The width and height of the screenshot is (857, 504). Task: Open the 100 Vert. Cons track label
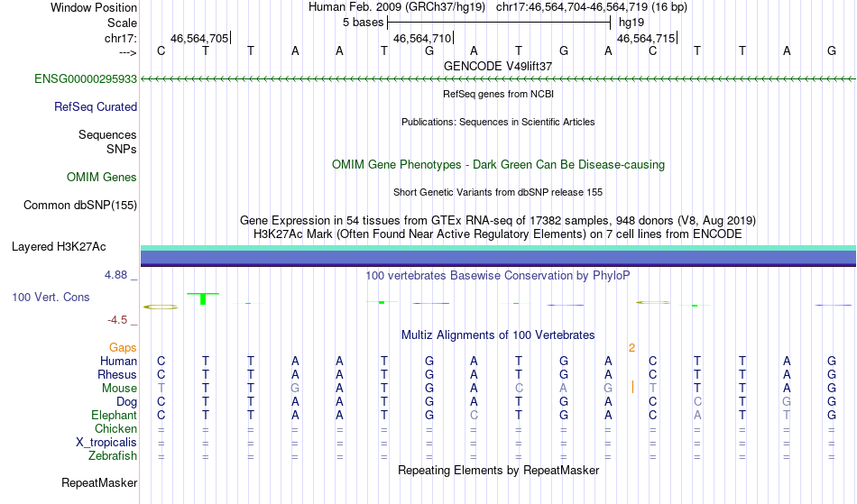(x=51, y=297)
